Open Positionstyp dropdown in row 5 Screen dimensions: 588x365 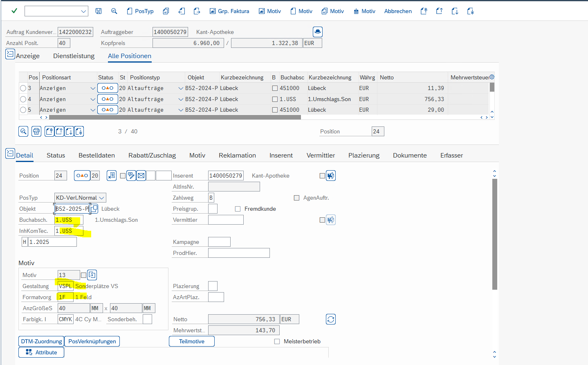click(181, 110)
